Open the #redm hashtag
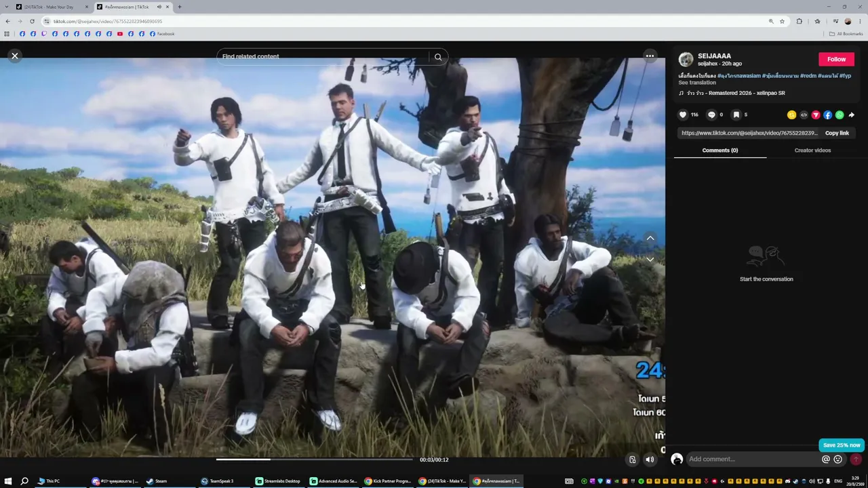Image resolution: width=868 pixels, height=488 pixels. [x=808, y=76]
